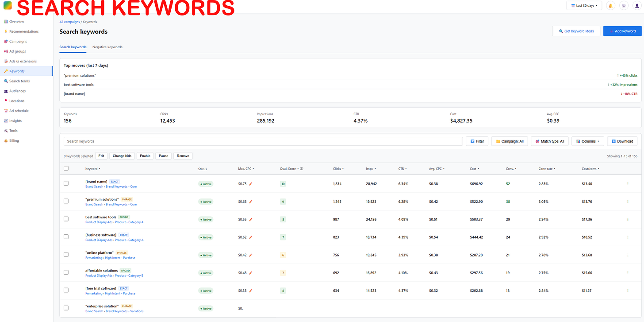Open the settings gear icon
Image resolution: width=644 pixels, height=322 pixels.
[624, 6]
